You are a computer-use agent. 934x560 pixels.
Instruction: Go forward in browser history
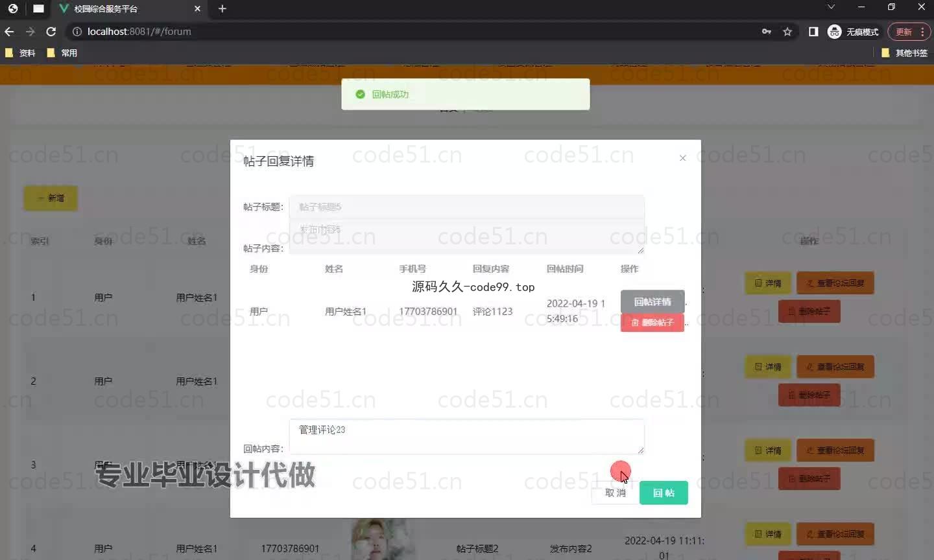[30, 31]
